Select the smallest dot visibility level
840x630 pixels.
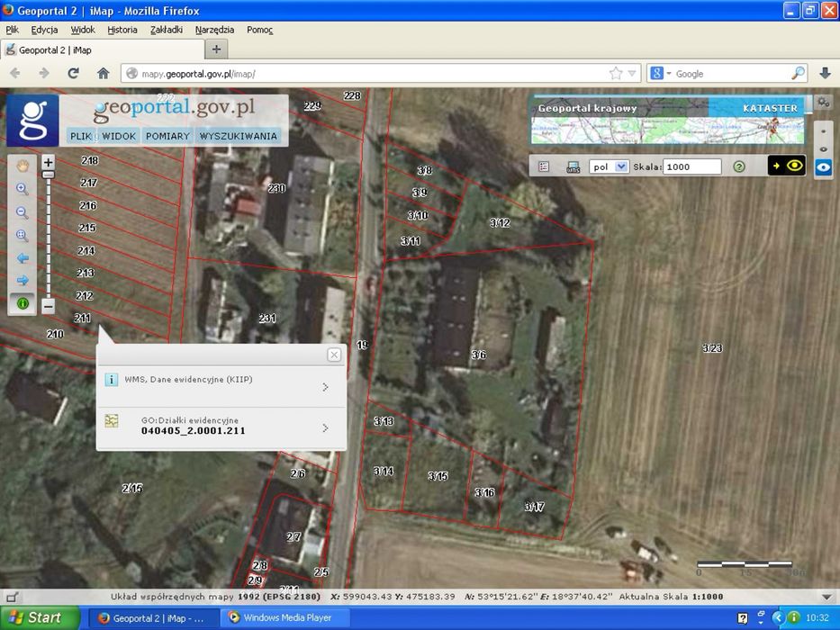point(824,131)
